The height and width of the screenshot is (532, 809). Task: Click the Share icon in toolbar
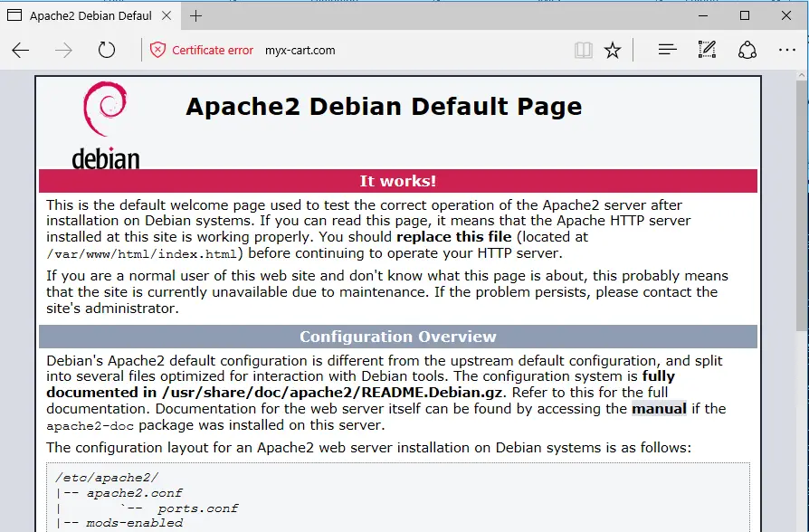747,50
